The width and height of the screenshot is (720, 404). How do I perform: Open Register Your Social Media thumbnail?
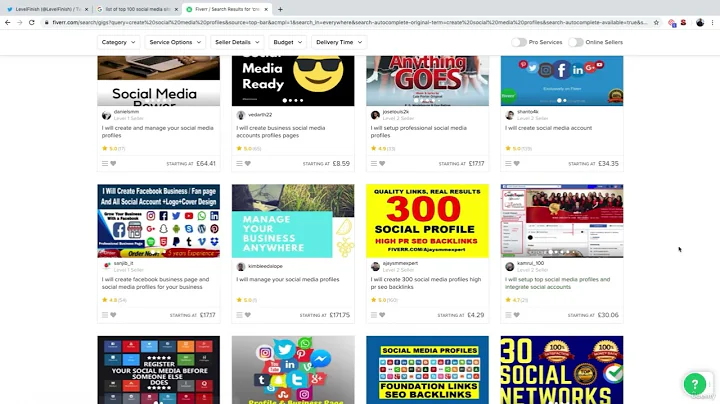(x=158, y=370)
